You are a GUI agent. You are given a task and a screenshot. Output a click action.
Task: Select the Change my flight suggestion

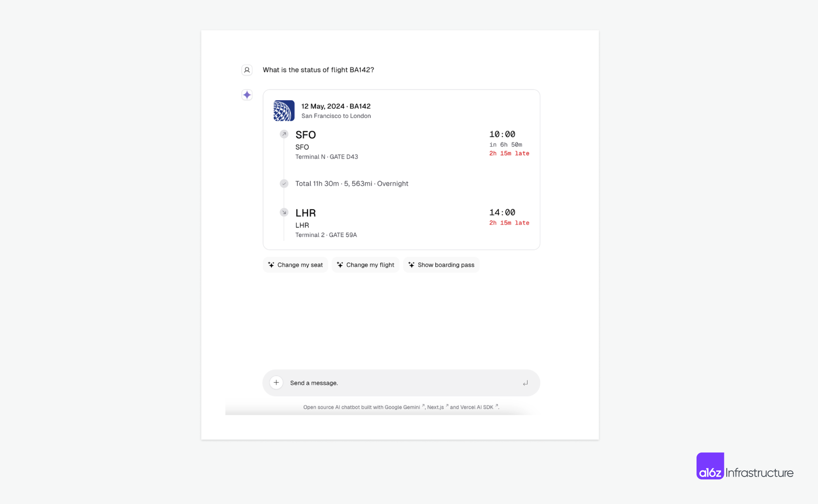[366, 265]
